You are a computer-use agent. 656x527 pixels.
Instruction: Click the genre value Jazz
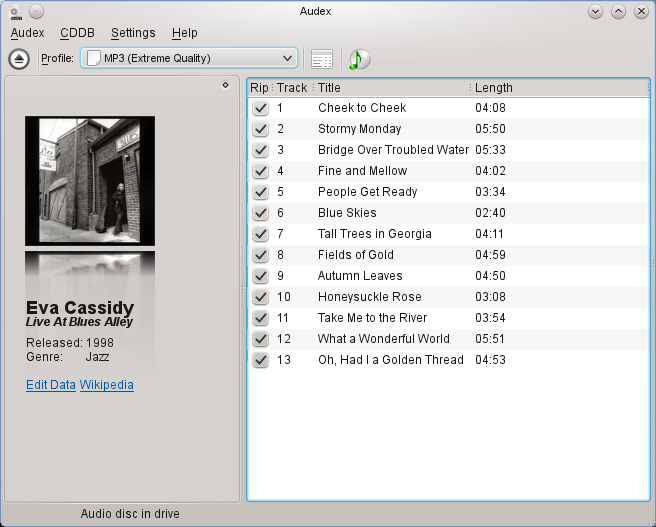[x=97, y=357]
